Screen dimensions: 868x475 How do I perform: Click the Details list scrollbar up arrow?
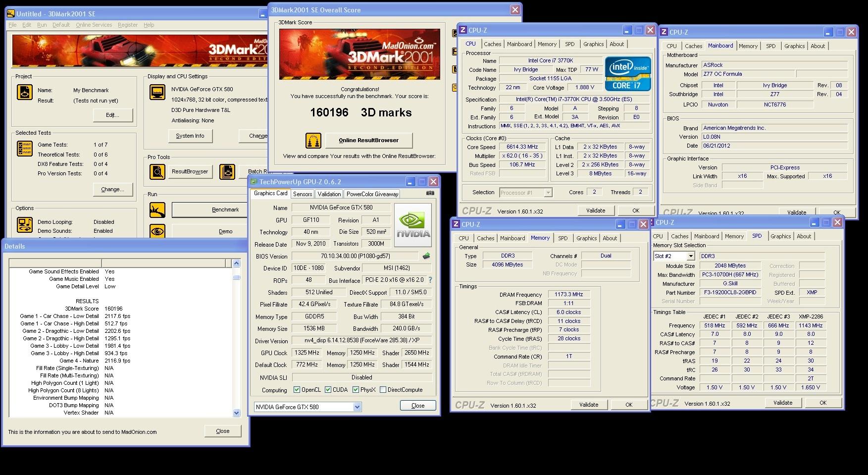(x=236, y=264)
